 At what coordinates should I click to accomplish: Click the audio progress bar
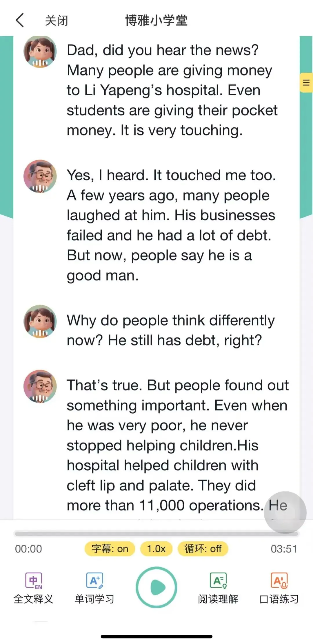pos(156,533)
